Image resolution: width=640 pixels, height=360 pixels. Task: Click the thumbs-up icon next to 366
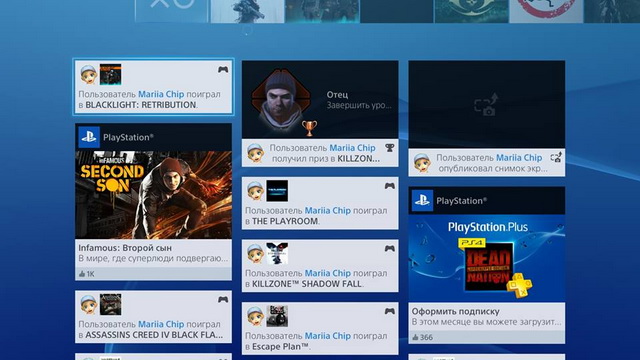pyautogui.click(x=415, y=337)
